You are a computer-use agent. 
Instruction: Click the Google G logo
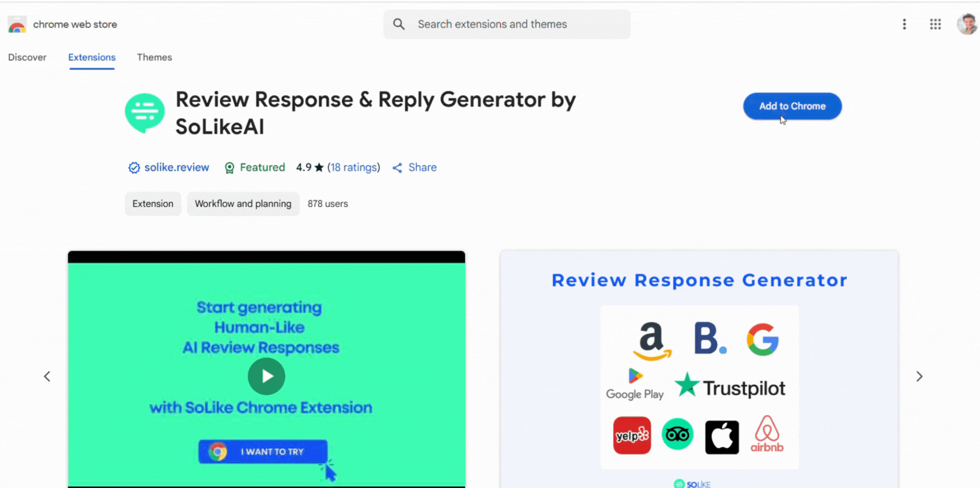pyautogui.click(x=762, y=339)
